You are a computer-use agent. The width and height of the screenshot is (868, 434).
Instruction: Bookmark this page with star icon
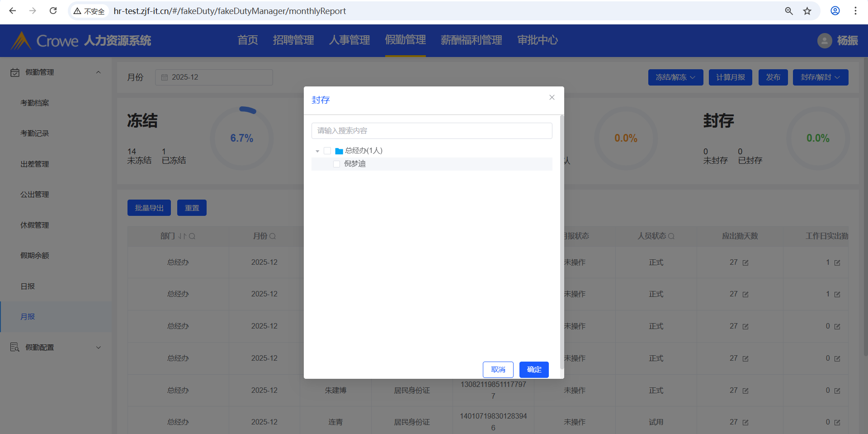tap(807, 11)
